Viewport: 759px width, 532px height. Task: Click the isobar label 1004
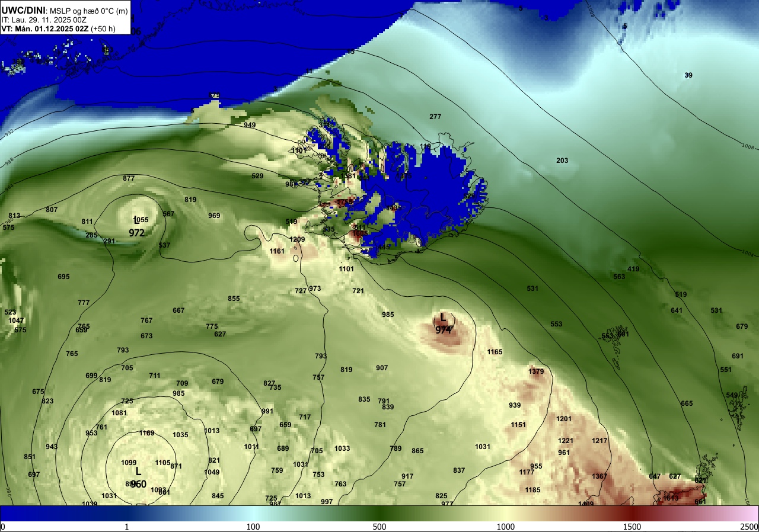coord(748,254)
